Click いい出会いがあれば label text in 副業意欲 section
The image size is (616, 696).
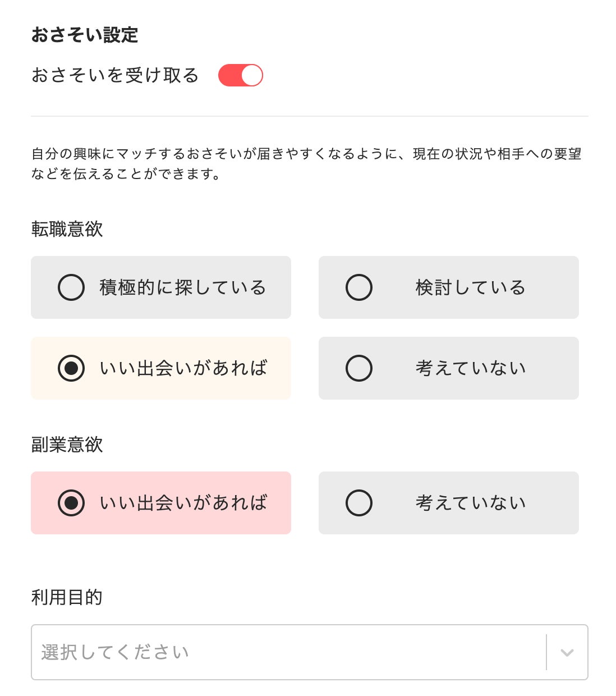click(183, 503)
